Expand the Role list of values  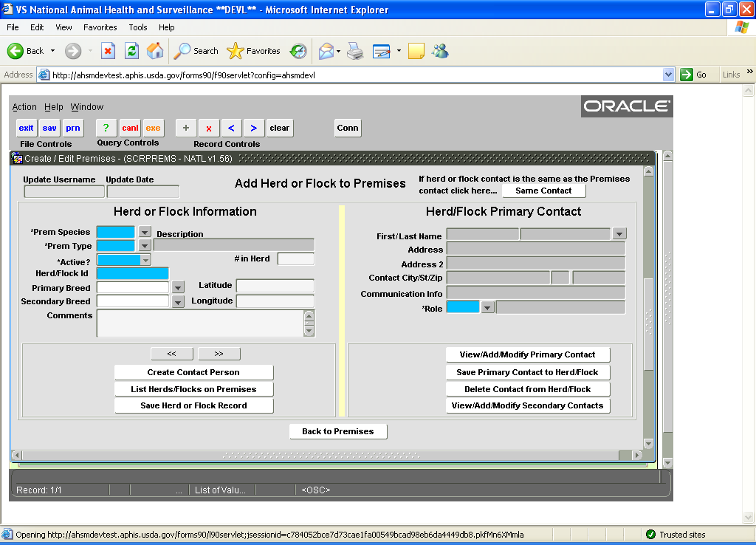click(x=487, y=307)
